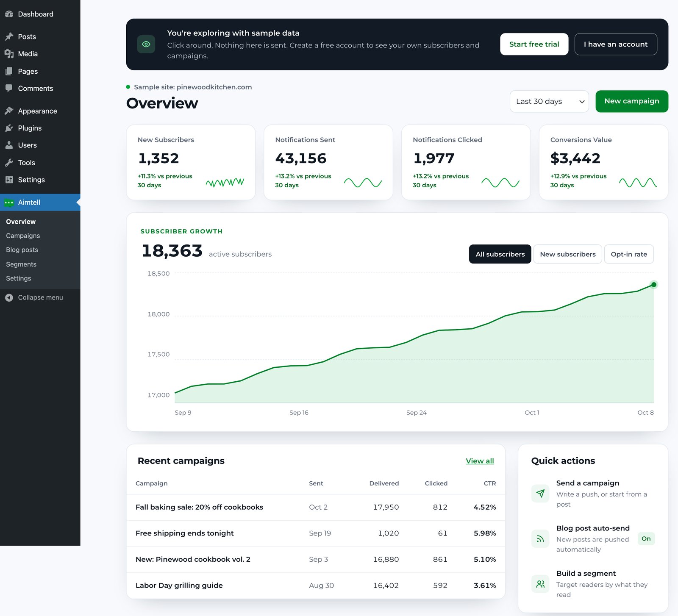
Task: Click the Sample site pinewoodkitchen.com label
Action: click(193, 87)
